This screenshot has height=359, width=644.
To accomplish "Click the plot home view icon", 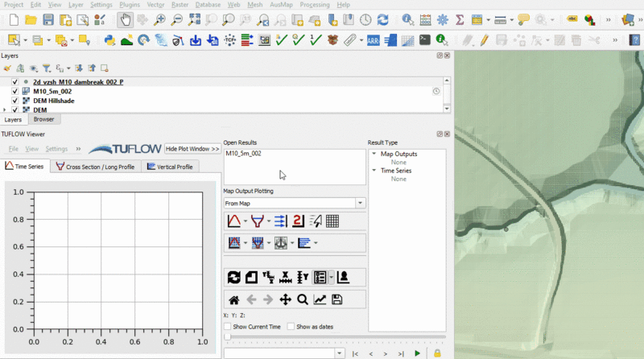I will pos(233,299).
